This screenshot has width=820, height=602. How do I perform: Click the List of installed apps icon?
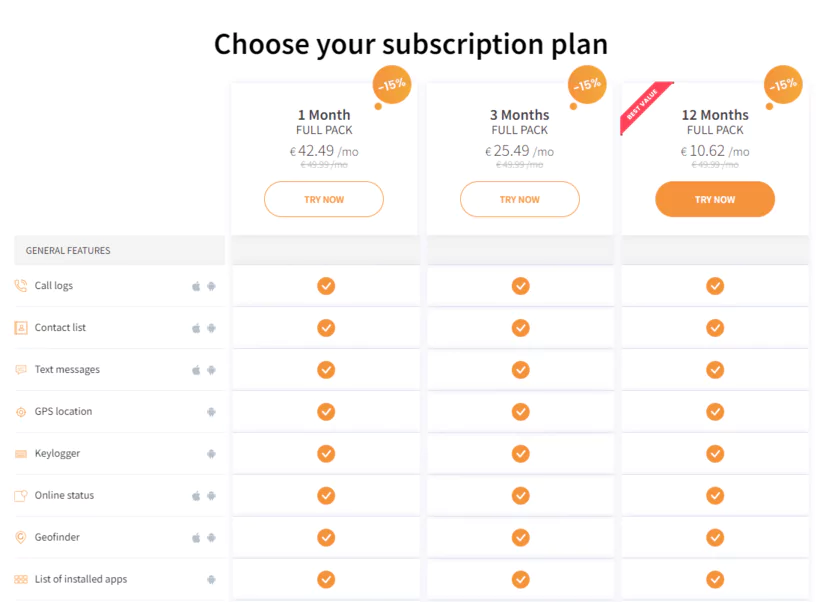click(x=21, y=580)
